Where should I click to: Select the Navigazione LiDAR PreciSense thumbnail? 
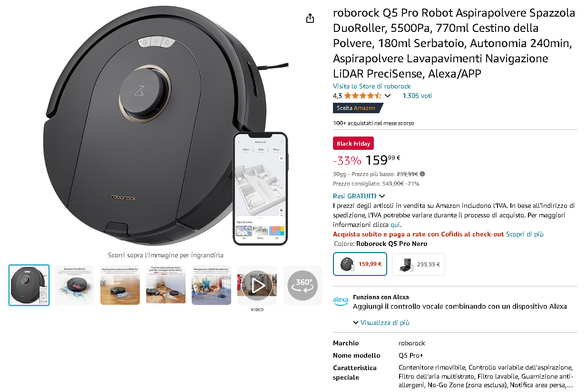click(212, 285)
